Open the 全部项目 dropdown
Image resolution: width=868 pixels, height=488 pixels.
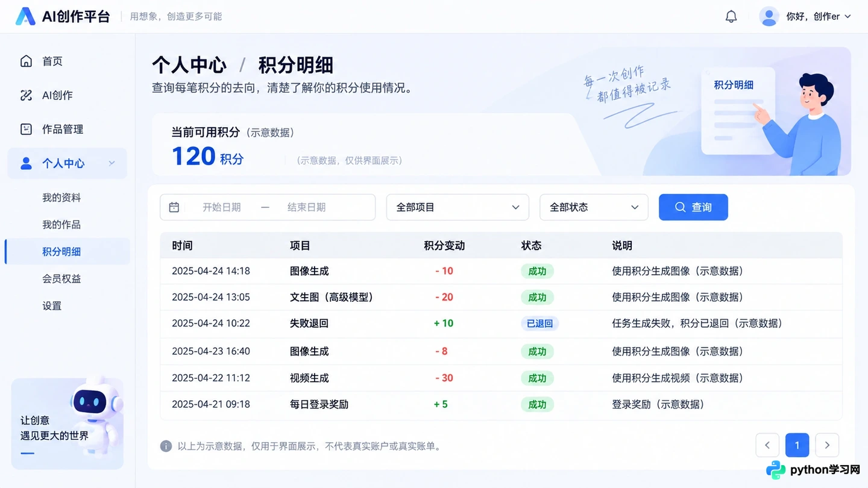pos(458,207)
